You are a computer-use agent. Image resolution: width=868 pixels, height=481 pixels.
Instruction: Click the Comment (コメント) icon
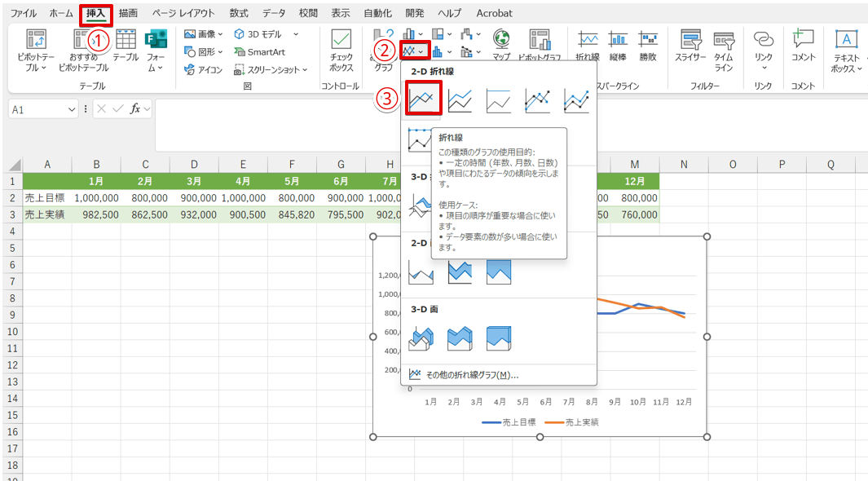803,46
